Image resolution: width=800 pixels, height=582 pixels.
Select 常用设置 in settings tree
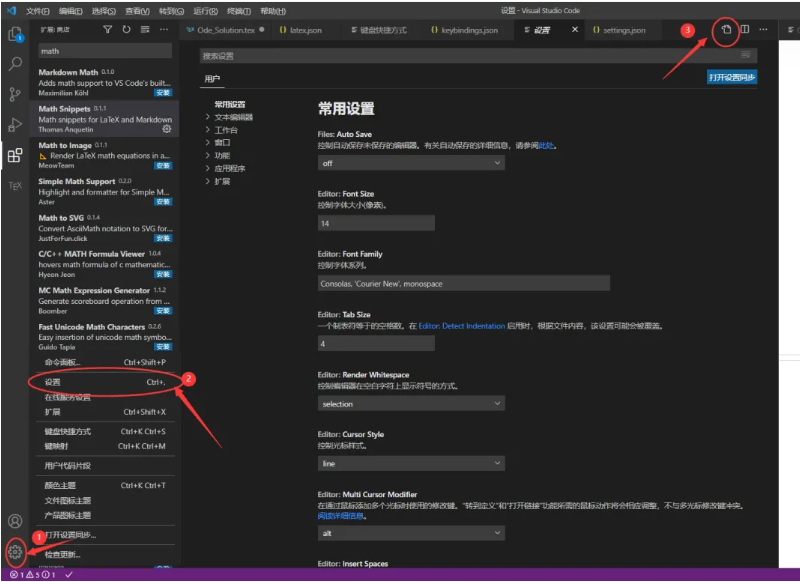point(230,104)
